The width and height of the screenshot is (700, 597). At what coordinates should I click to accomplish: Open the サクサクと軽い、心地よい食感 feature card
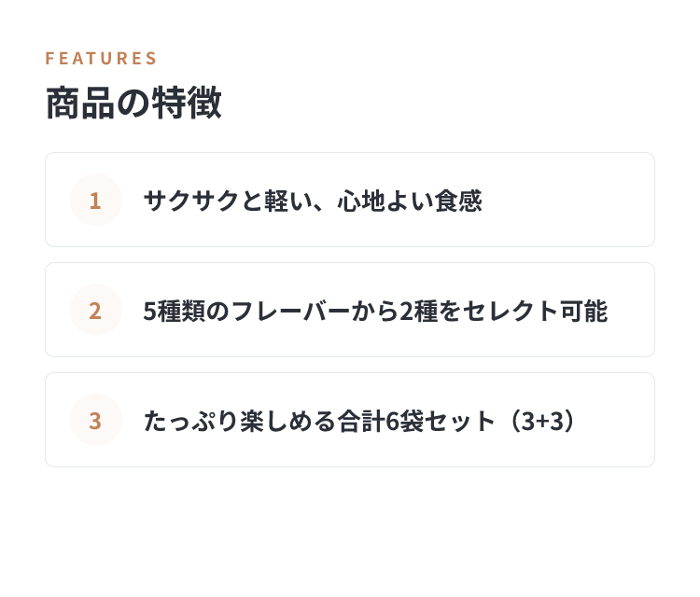350,200
